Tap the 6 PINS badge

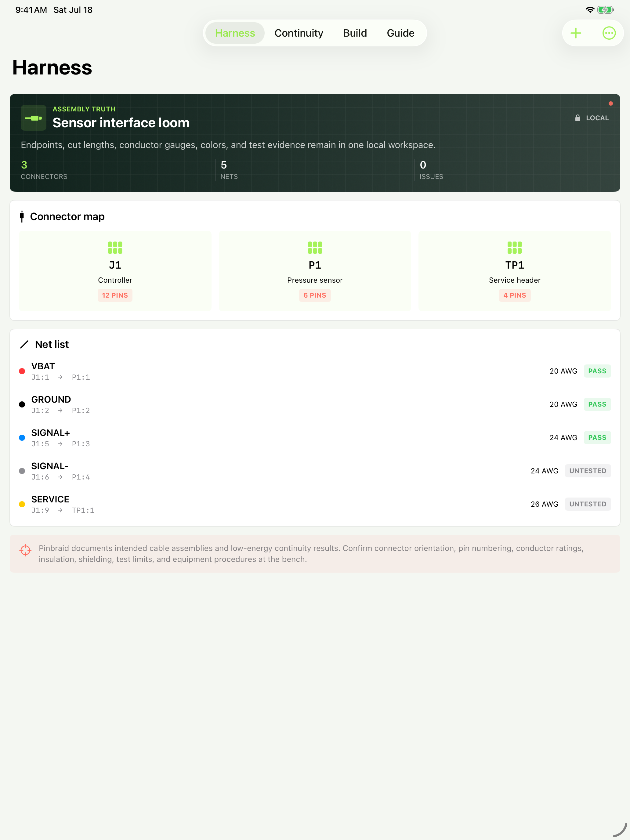[315, 295]
